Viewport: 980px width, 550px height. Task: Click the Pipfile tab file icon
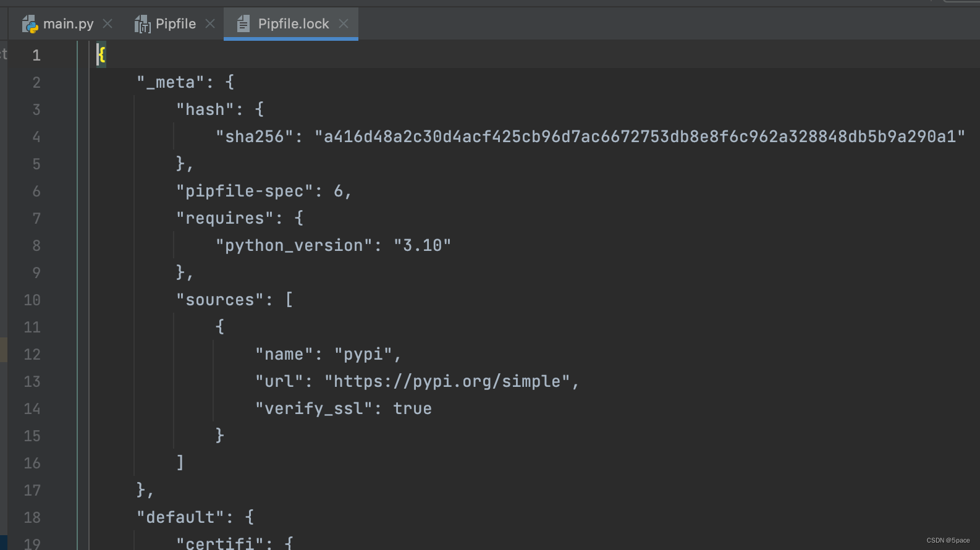pyautogui.click(x=143, y=24)
